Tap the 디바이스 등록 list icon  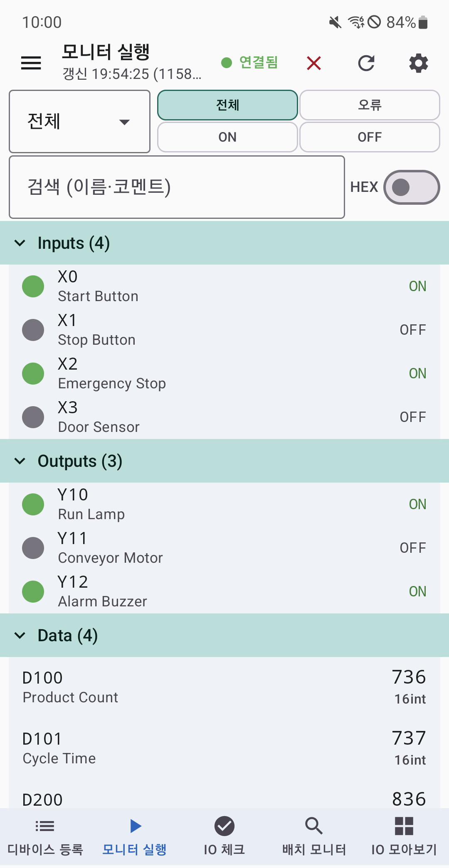tap(45, 826)
